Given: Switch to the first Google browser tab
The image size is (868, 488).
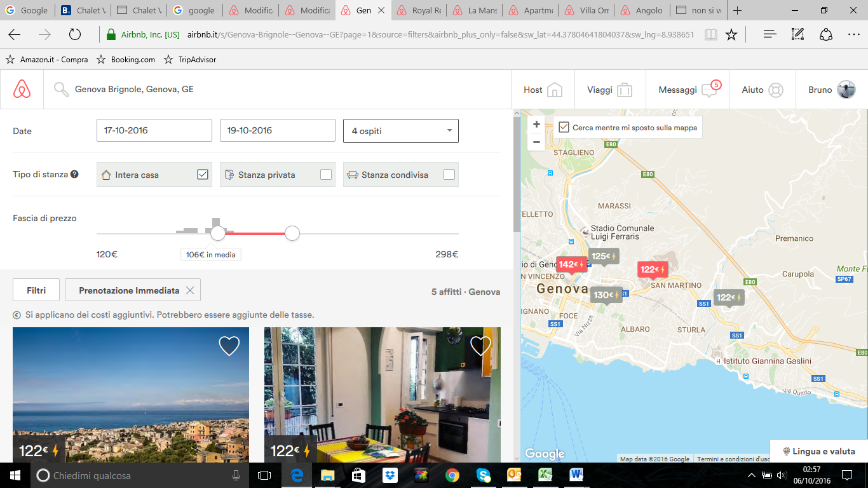Looking at the screenshot, I should [x=27, y=11].
